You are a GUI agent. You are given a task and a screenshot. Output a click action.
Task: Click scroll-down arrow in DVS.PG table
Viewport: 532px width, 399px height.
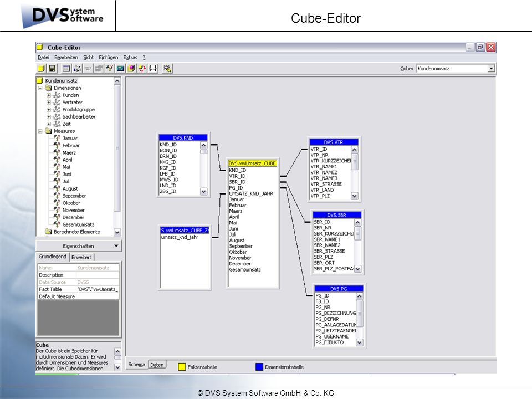[359, 342]
